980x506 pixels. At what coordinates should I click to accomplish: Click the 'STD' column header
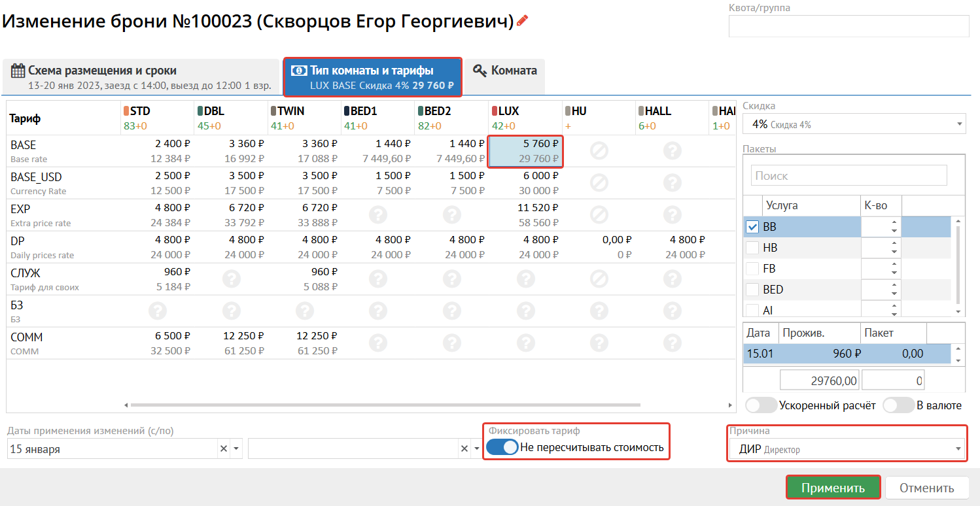(158, 118)
